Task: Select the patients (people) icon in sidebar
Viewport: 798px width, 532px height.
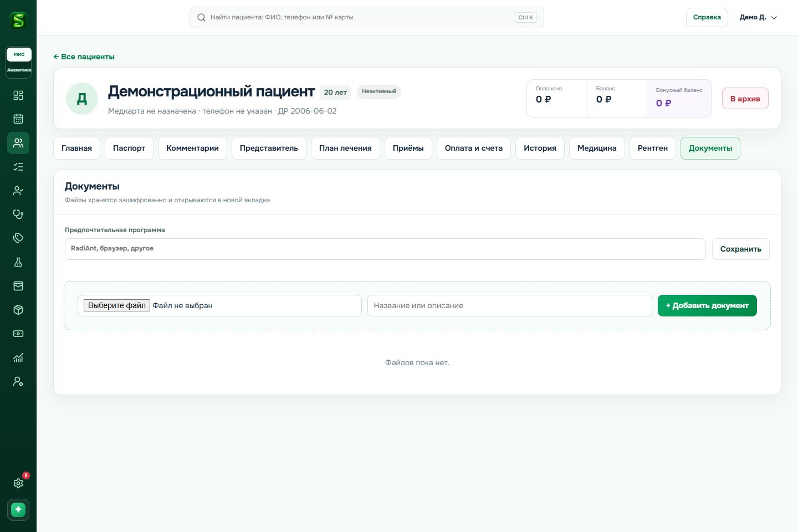Action: (x=18, y=143)
